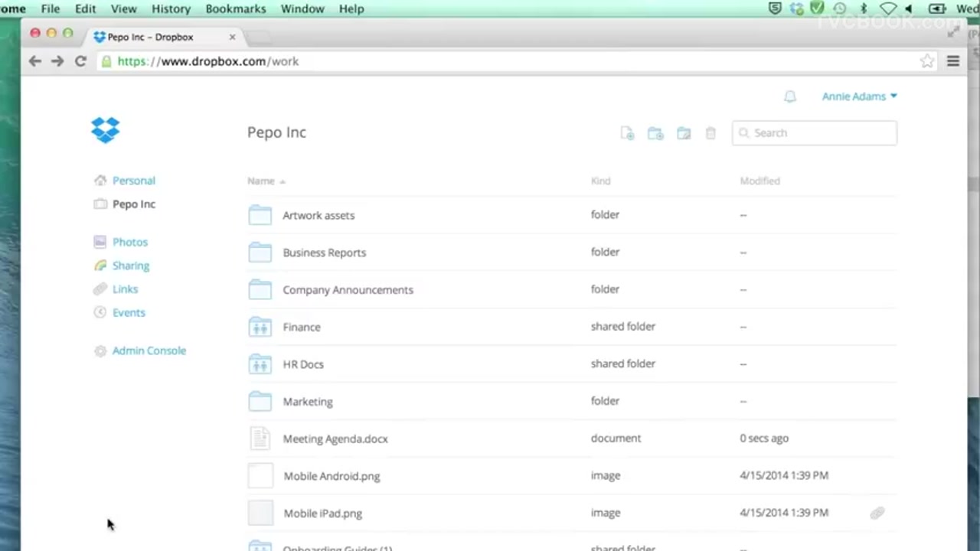Click the battery icon in menu bar
The width and height of the screenshot is (980, 551).
937,8
